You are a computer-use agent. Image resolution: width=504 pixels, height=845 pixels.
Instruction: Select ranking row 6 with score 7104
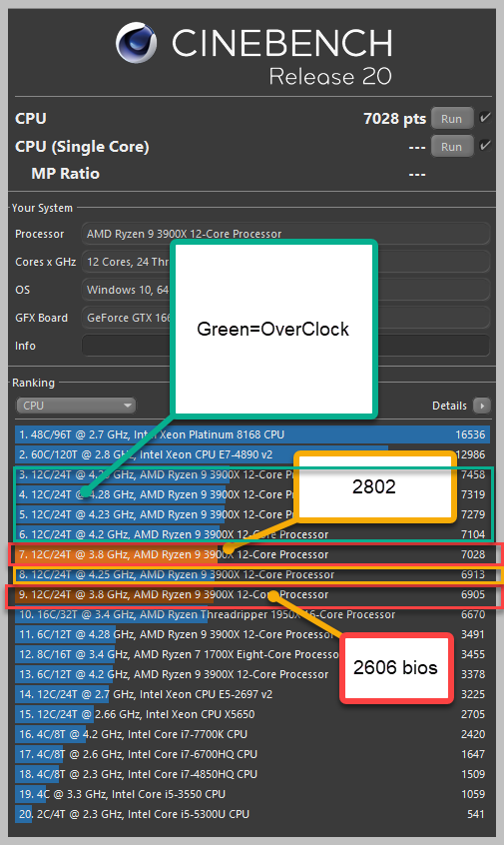(252, 534)
